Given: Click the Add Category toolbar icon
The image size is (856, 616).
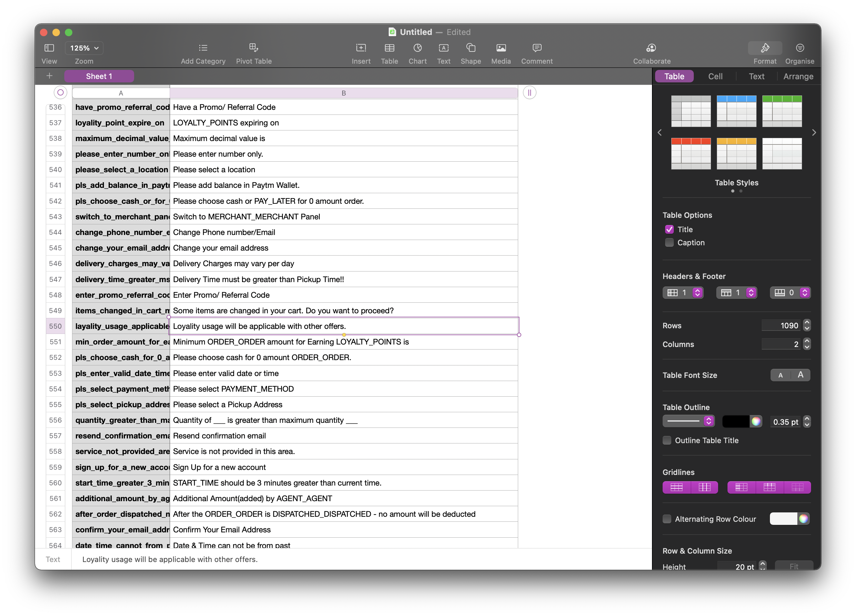Looking at the screenshot, I should coord(203,48).
